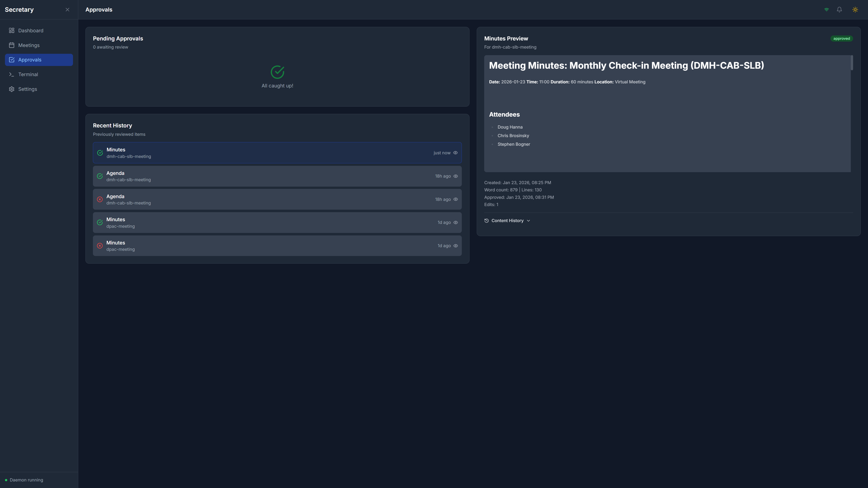This screenshot has height=488, width=868.
Task: Click the WiFi status icon
Action: pos(826,9)
